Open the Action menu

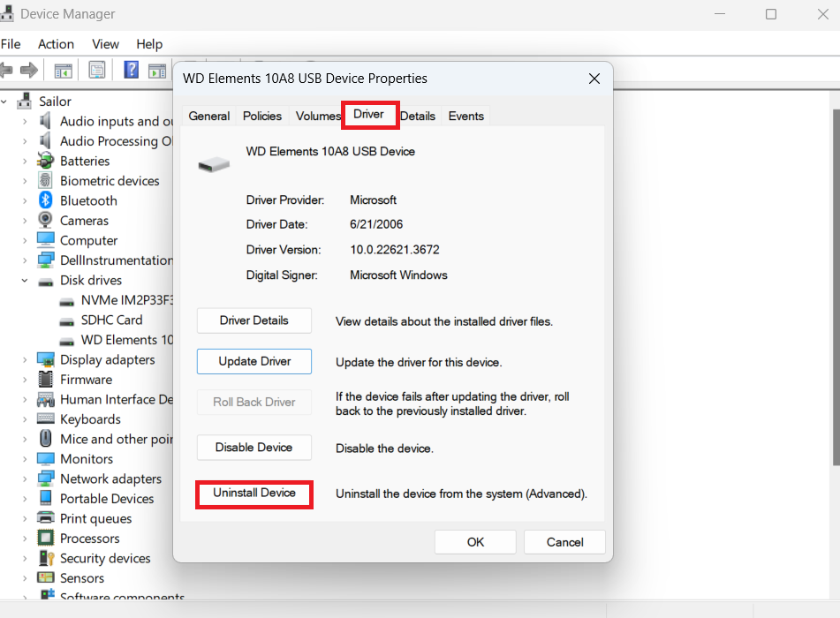(x=56, y=44)
